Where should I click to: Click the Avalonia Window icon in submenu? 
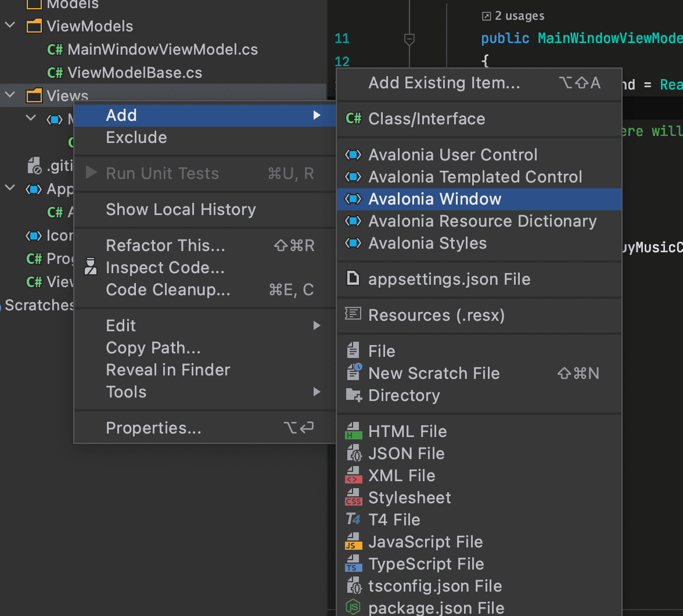click(353, 199)
